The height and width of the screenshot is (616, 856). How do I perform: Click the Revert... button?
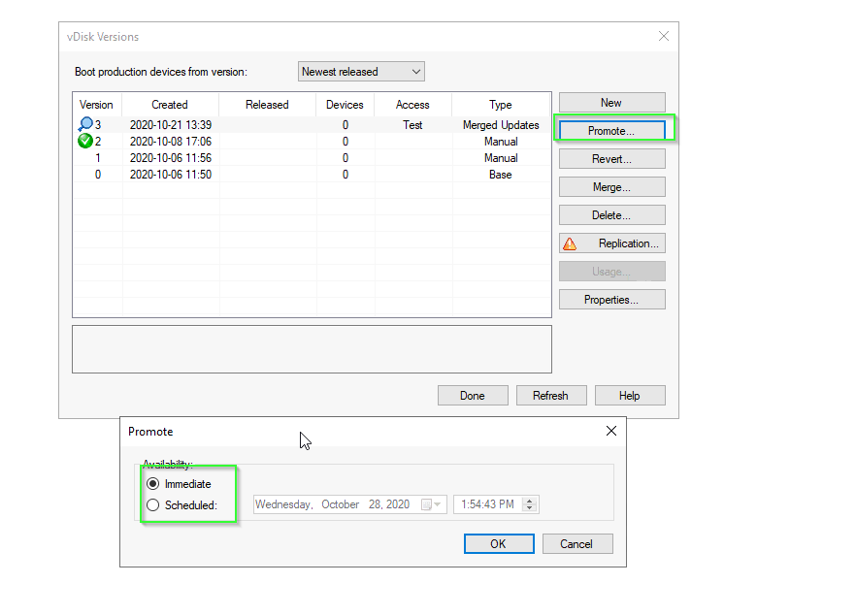point(612,159)
